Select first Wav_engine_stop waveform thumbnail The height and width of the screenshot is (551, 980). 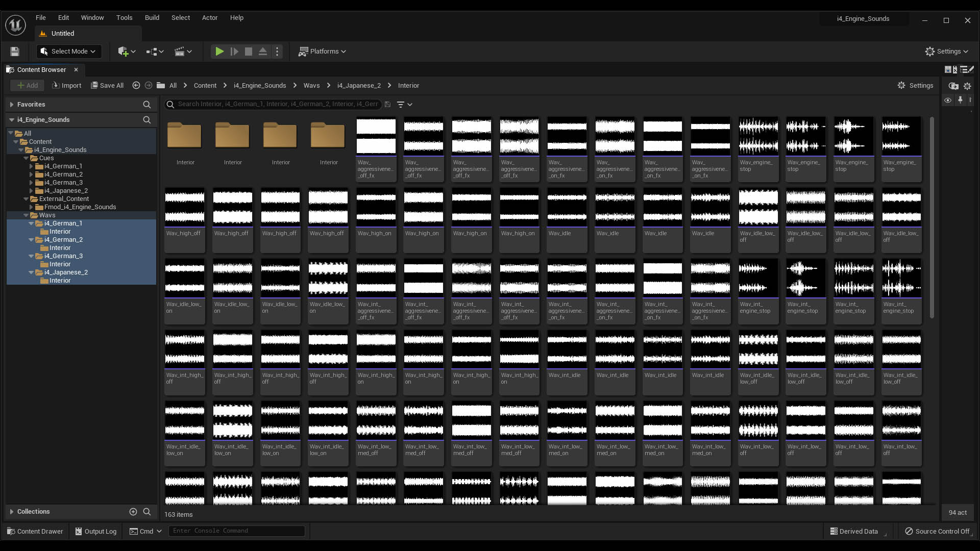tap(758, 137)
